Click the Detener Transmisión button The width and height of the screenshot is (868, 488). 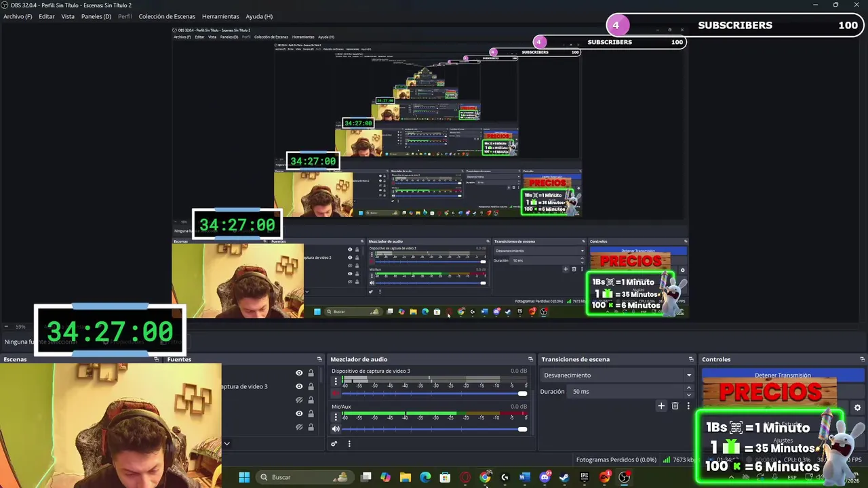783,375
